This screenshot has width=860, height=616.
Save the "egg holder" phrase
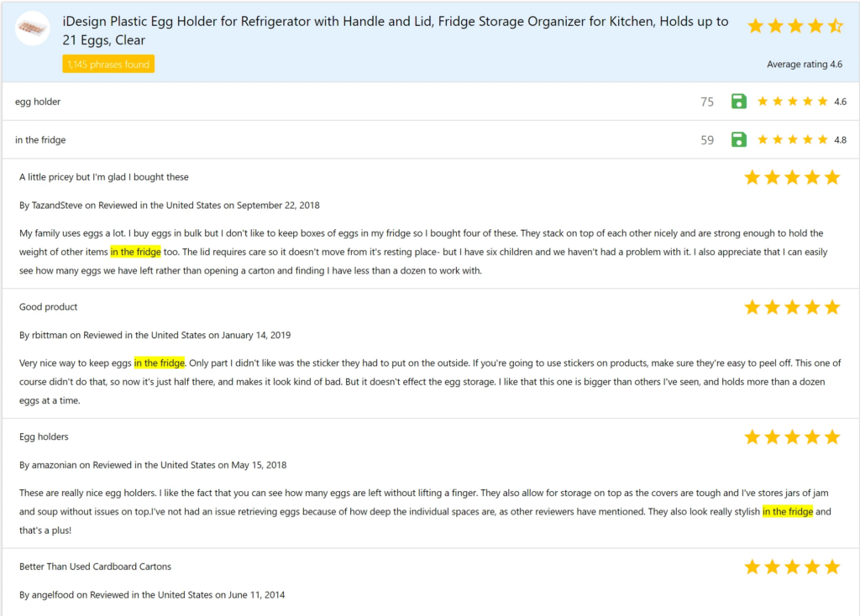coord(738,101)
